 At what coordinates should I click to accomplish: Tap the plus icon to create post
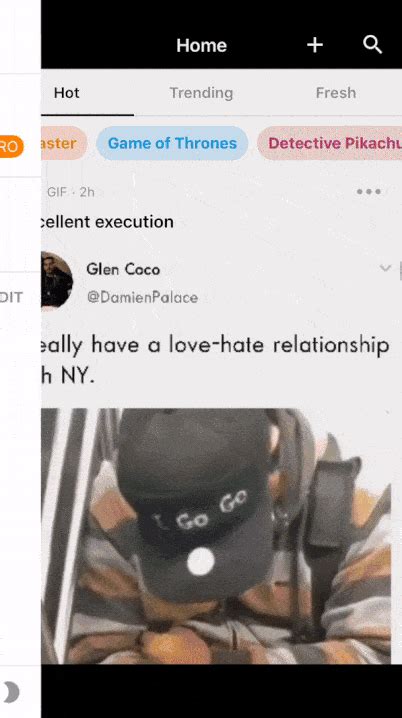click(x=315, y=45)
